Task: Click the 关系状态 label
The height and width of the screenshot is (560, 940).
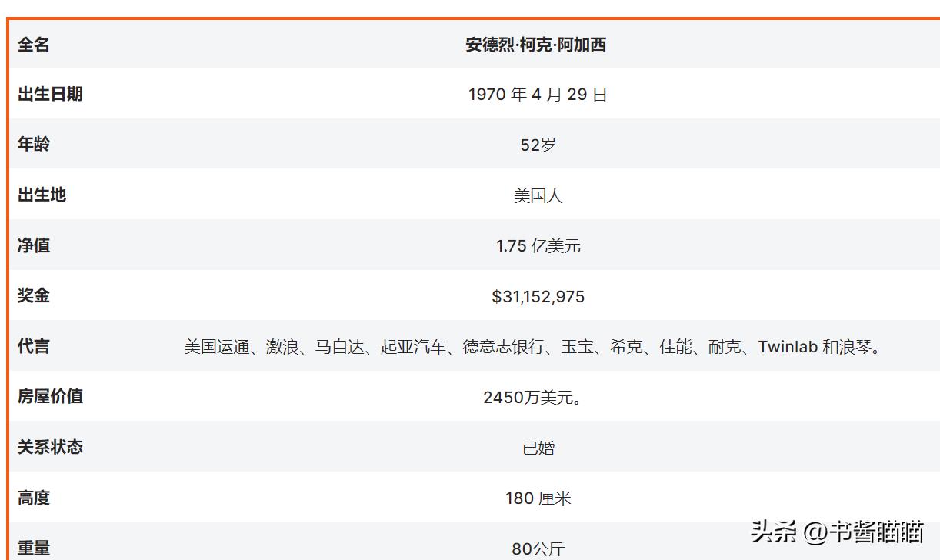Action: click(x=50, y=447)
